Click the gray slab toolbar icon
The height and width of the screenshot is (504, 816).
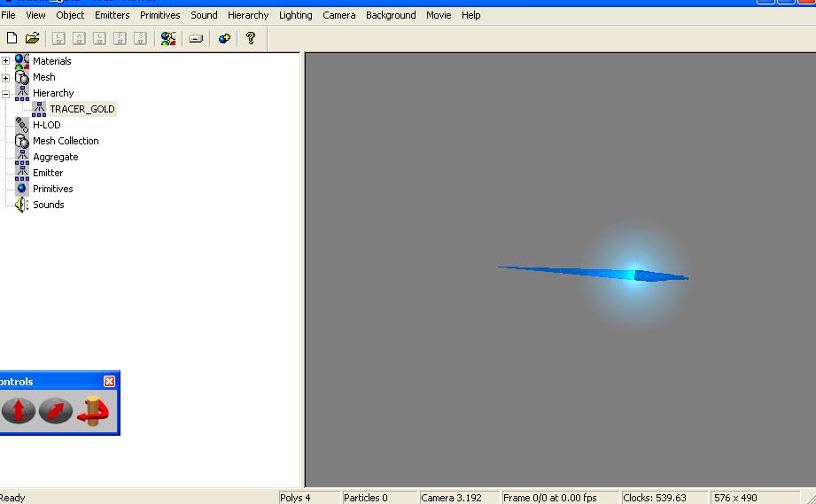click(196, 38)
